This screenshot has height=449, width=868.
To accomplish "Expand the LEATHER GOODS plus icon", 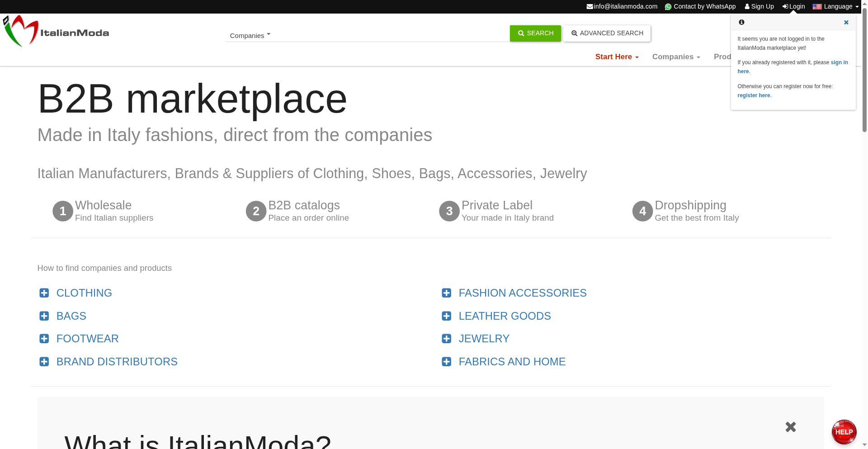I will tap(447, 316).
